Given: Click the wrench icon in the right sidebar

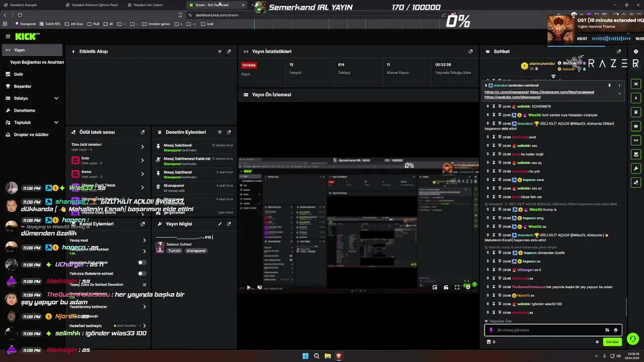Looking at the screenshot, I should [636, 168].
